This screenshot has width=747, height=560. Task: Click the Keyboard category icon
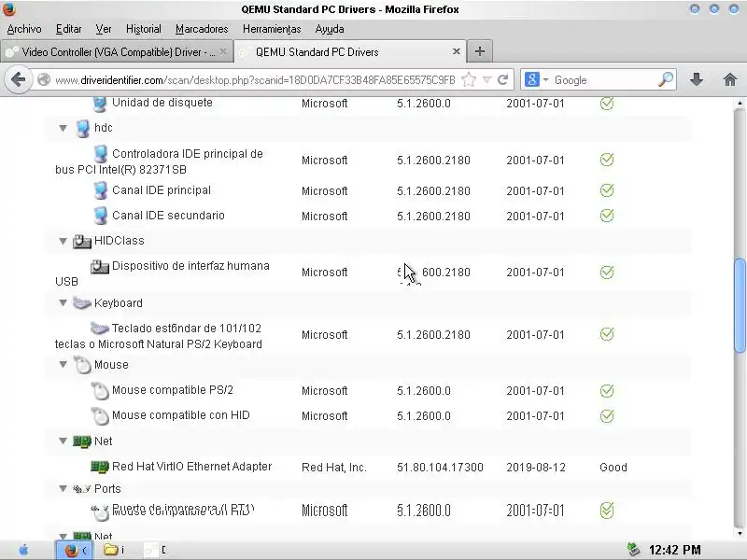click(x=81, y=302)
